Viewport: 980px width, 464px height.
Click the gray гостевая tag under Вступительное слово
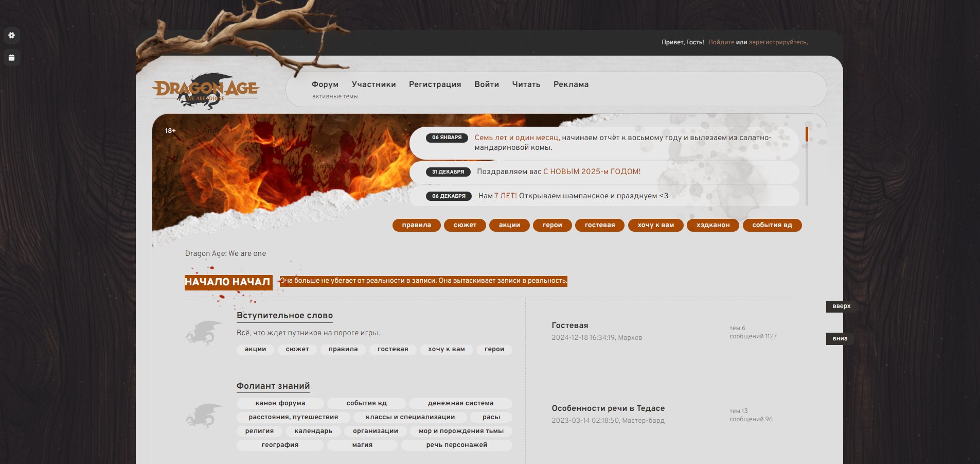(393, 349)
